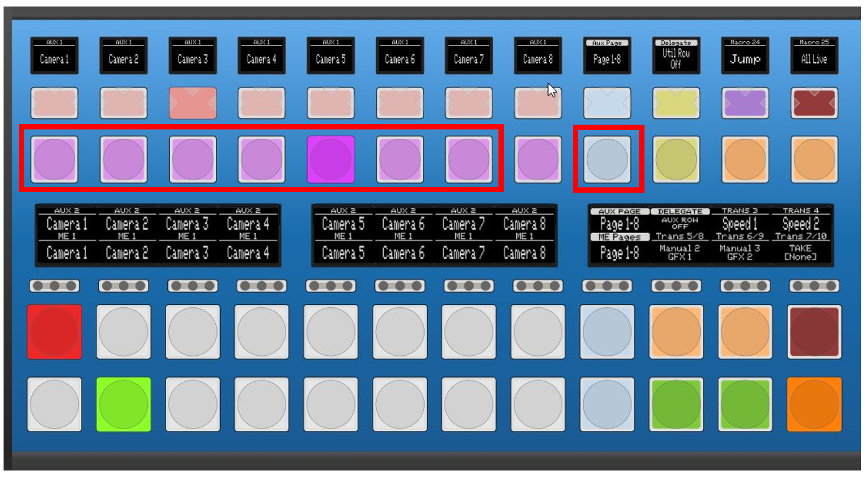Click the round purple button under AUX 1 Camera 8

538,160
